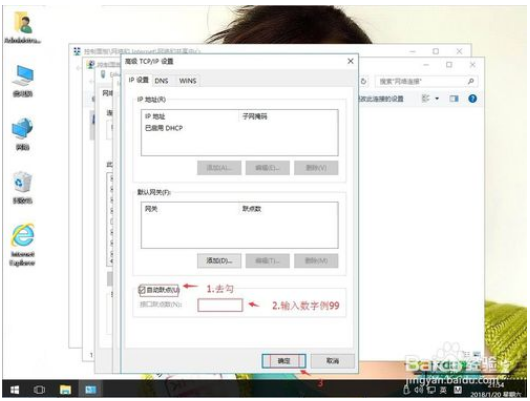Viewport: 530px width, 401px height.
Task: Switch the 英 input language indicator
Action: (x=443, y=390)
